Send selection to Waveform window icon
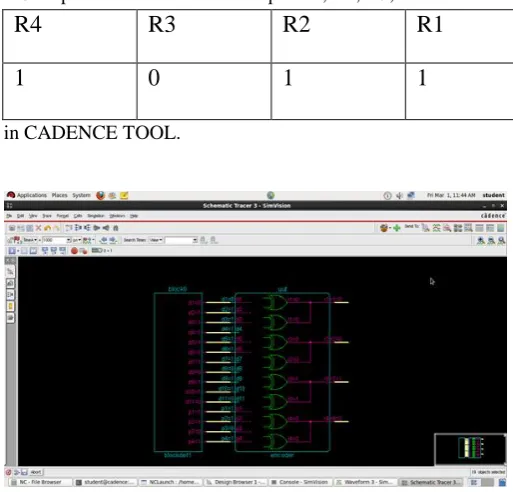This screenshot has width=513, height=492. 436,228
